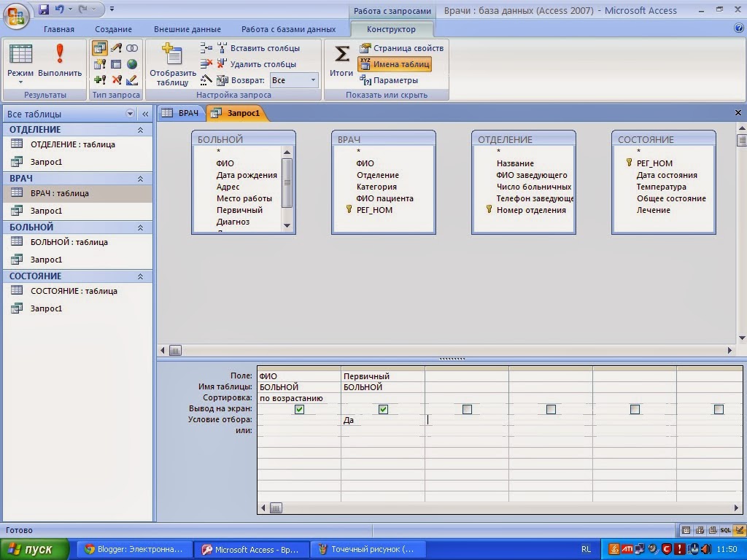Click the volume speaker icon in the tray
This screenshot has width=747, height=560.
[x=706, y=550]
